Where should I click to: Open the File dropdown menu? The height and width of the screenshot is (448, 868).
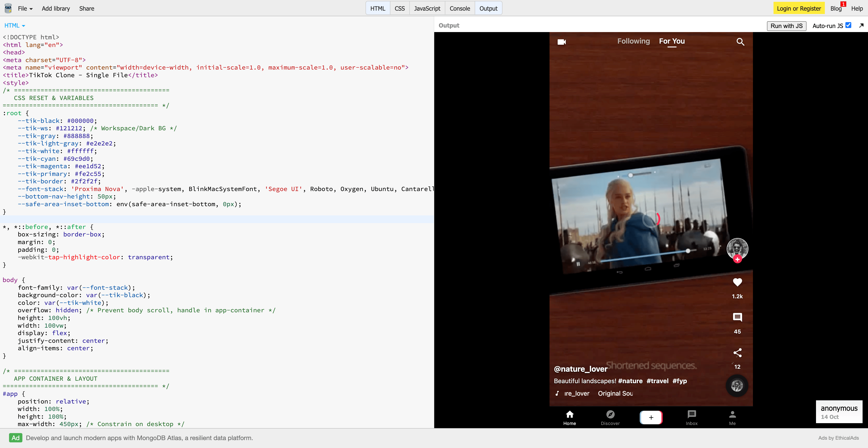(x=25, y=8)
